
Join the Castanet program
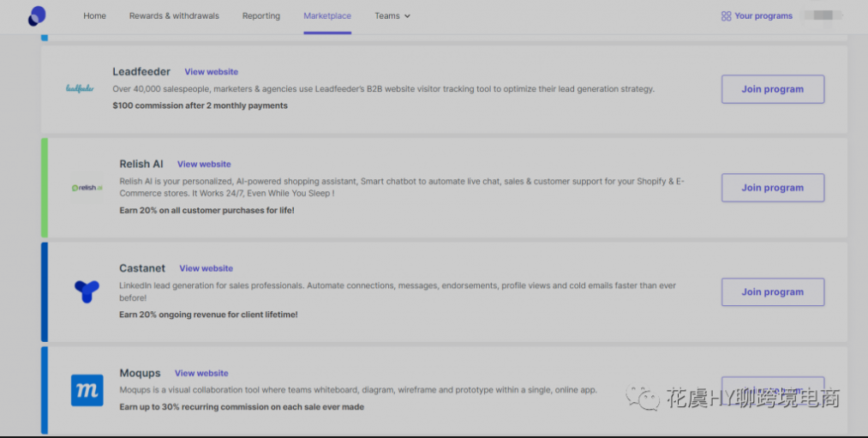772,292
